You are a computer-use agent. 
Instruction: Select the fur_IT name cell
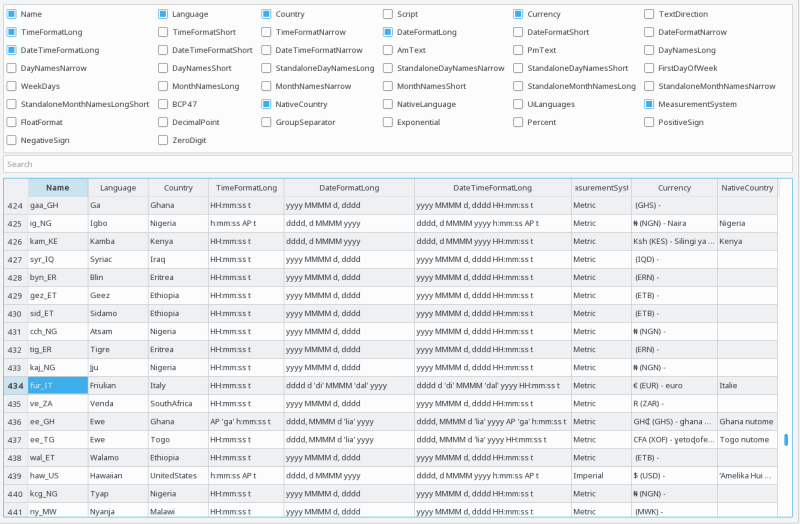click(58, 386)
